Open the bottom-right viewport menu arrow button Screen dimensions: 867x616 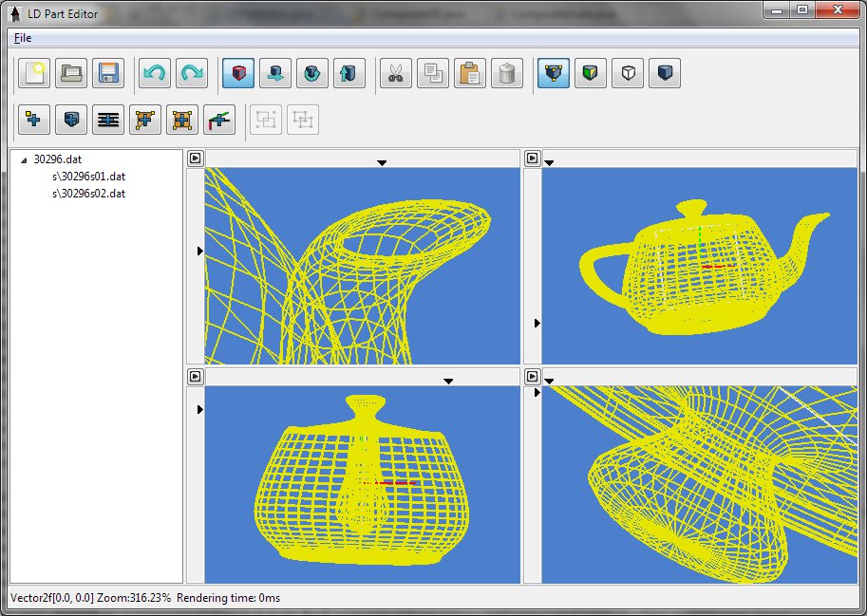tap(533, 376)
